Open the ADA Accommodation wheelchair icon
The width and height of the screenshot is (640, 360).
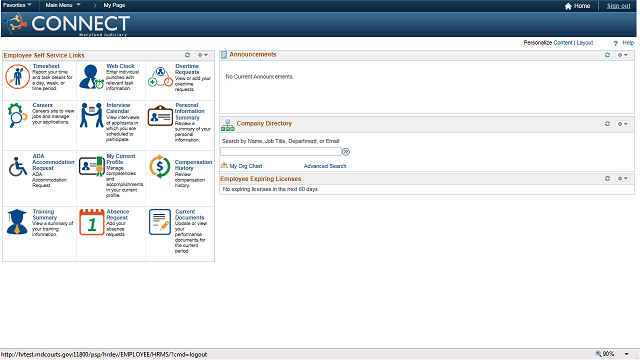click(x=18, y=167)
